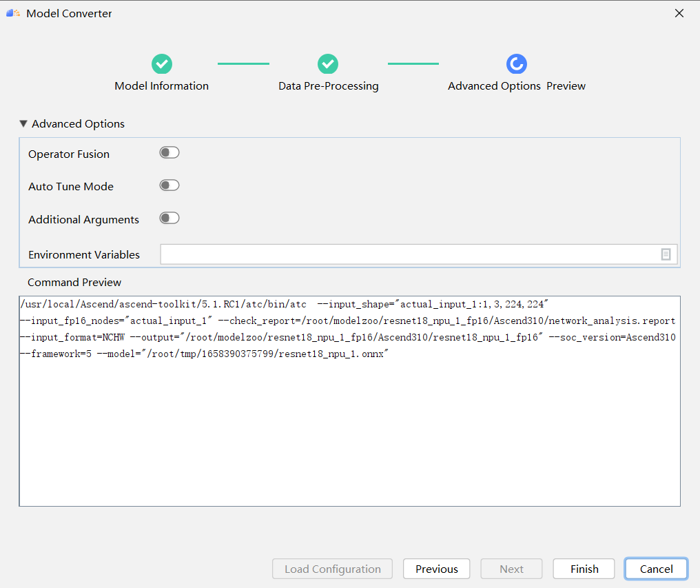Click the Load Configuration button
The image size is (700, 588).
coord(333,569)
